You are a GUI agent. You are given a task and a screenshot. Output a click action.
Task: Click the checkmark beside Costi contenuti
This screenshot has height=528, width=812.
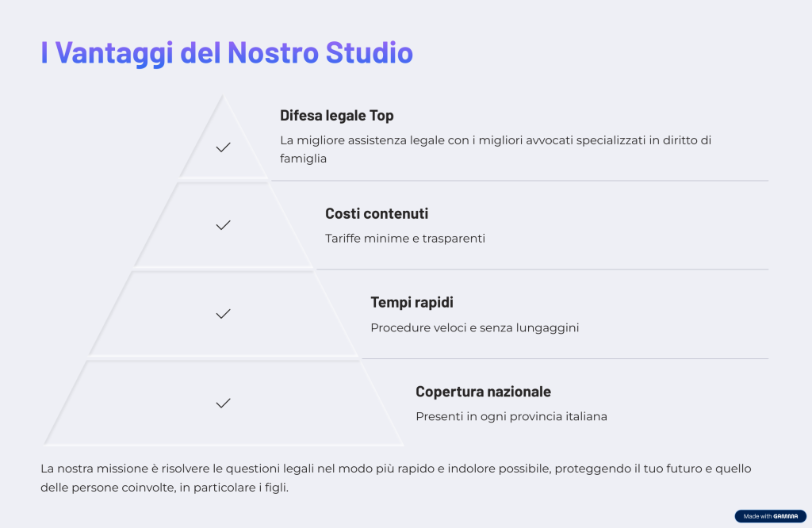coord(223,225)
